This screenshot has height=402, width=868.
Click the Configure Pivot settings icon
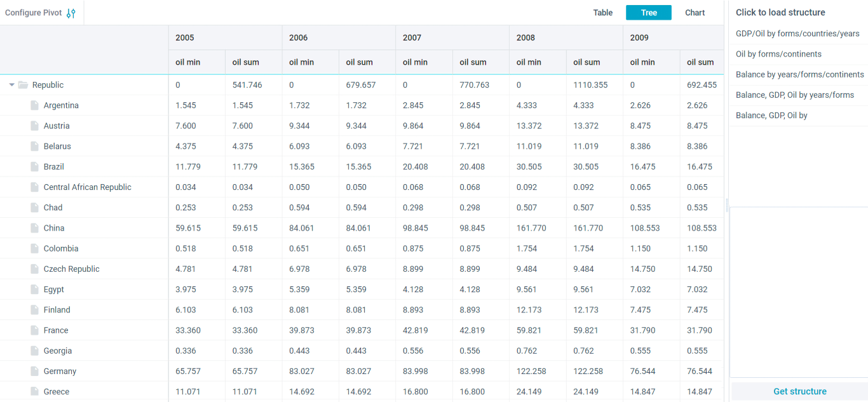tap(71, 13)
